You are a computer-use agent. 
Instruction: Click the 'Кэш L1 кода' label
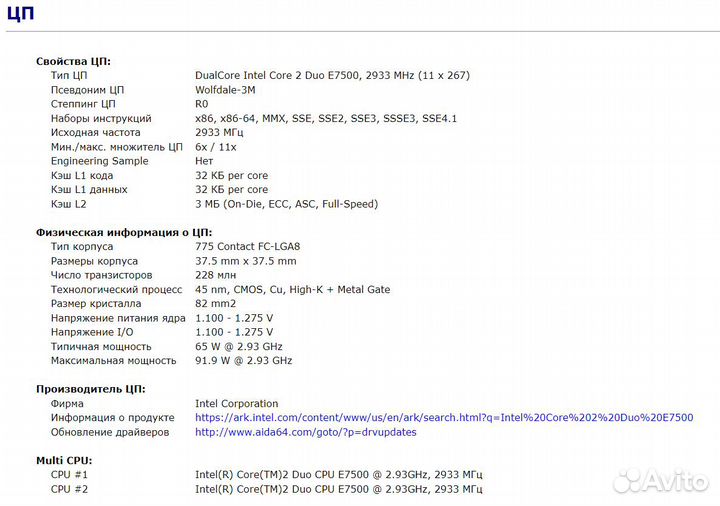82,175
